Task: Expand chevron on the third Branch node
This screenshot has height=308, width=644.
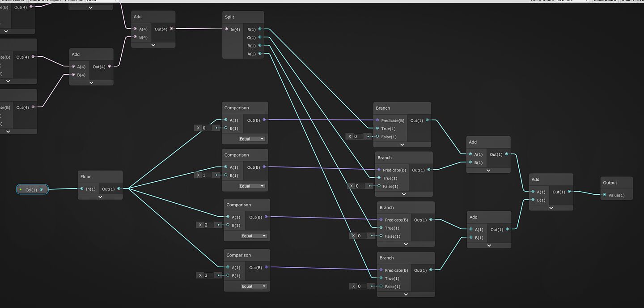Action: (x=406, y=244)
